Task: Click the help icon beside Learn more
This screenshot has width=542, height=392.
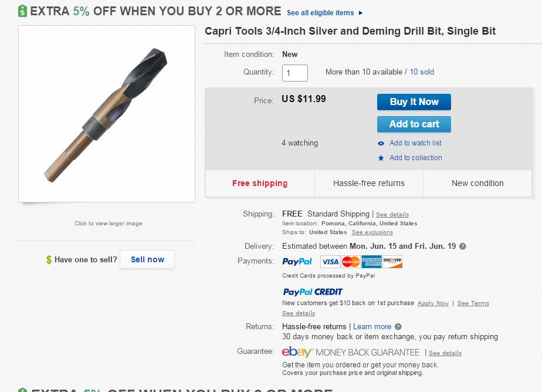Action: point(398,327)
